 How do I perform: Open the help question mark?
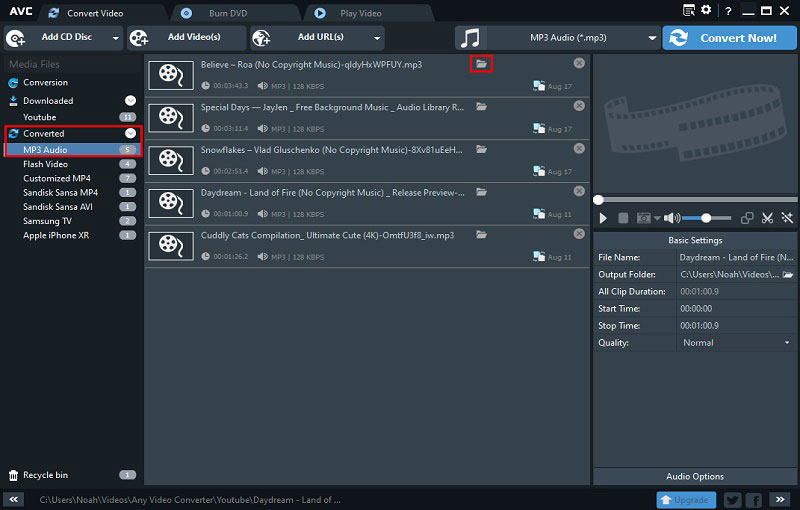pyautogui.click(x=728, y=11)
